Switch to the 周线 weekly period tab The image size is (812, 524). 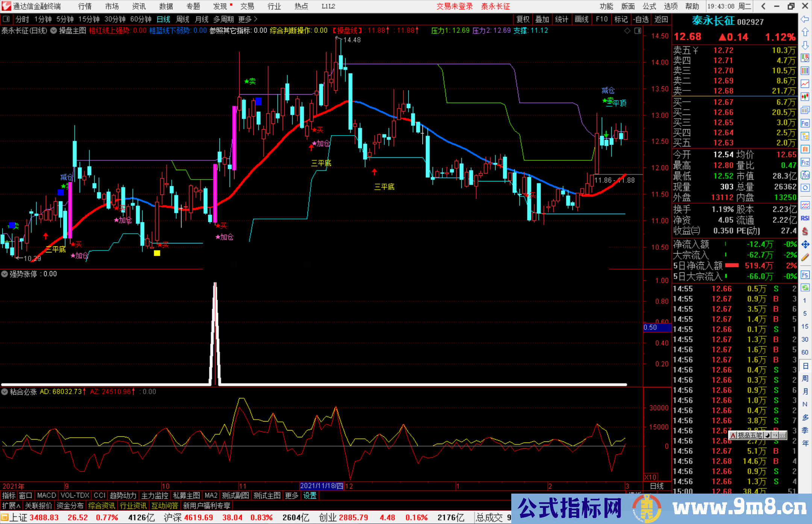pyautogui.click(x=182, y=19)
